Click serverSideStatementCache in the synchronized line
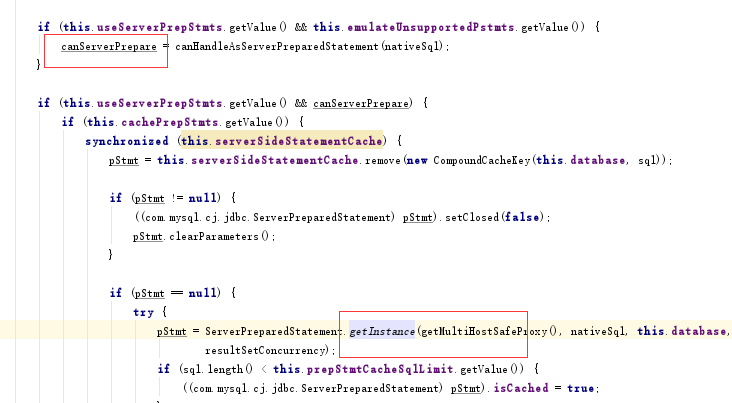The image size is (732, 403). coord(299,141)
